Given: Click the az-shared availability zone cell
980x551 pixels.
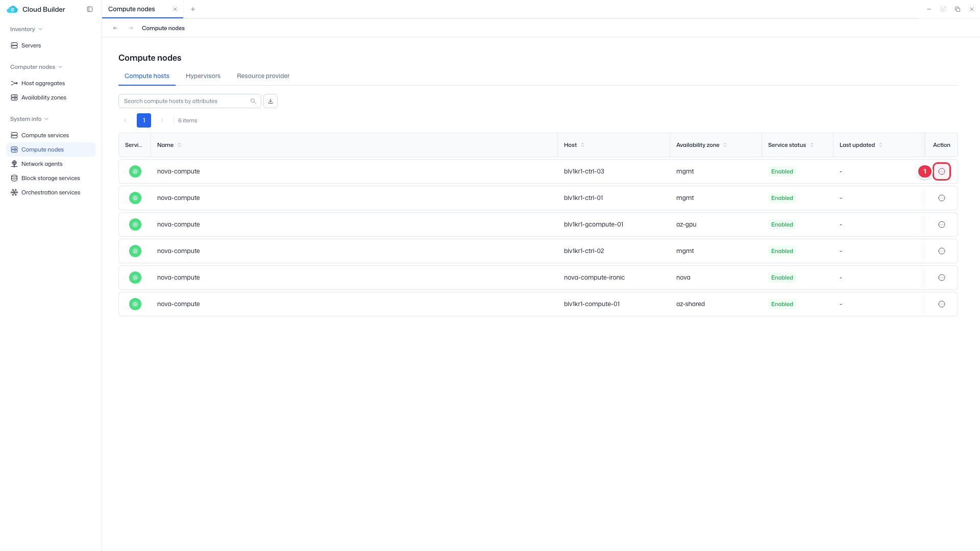Looking at the screenshot, I should (x=690, y=304).
